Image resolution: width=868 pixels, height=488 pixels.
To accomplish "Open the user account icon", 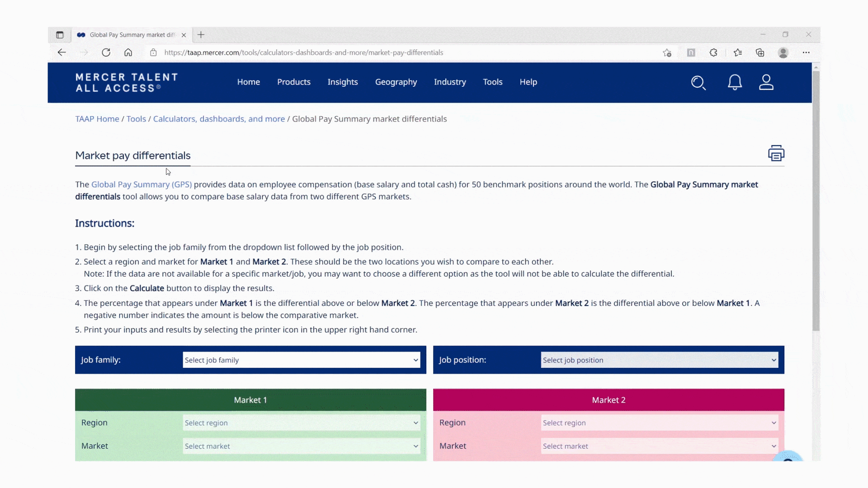I will tap(766, 83).
